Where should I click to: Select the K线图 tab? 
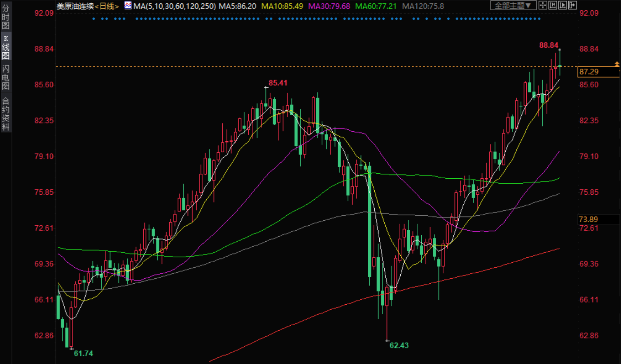click(6, 47)
